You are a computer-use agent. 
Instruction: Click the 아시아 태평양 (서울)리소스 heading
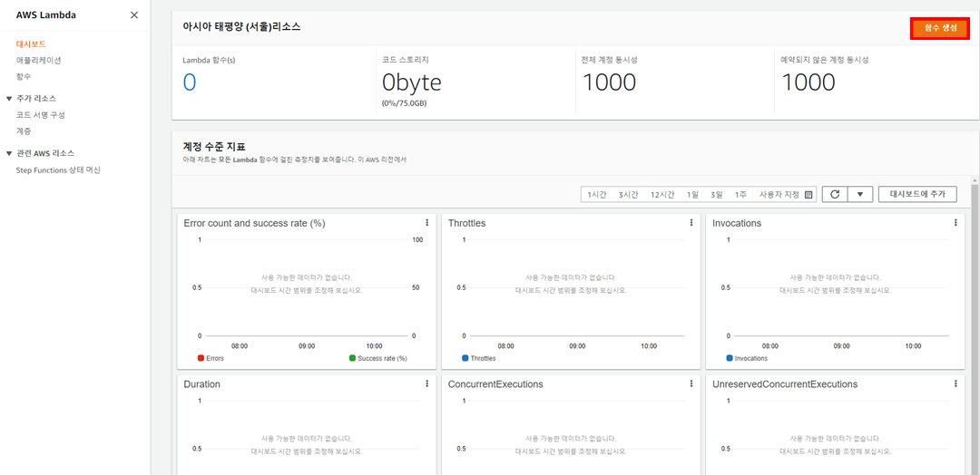point(241,27)
